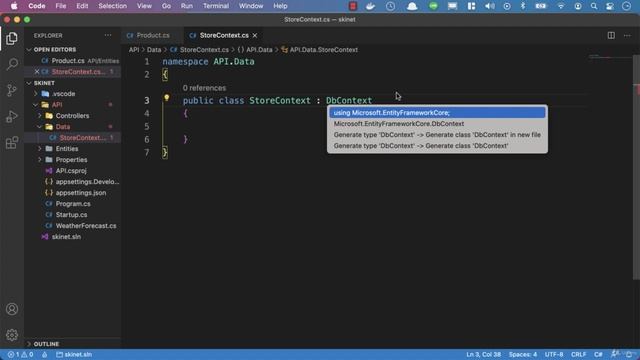The height and width of the screenshot is (360, 640).
Task: Open macOS Spotlight search icon
Action: [x=594, y=6]
